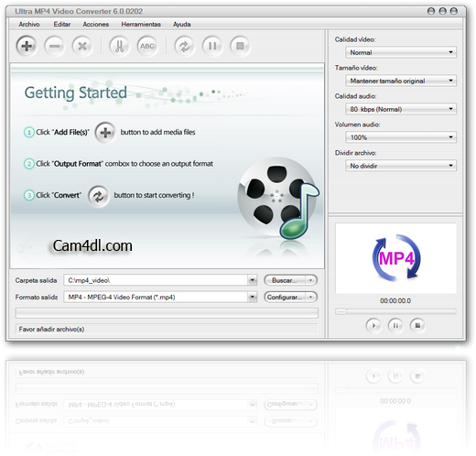Open the Archivo menu
This screenshot has height=456, width=476.
pos(29,25)
